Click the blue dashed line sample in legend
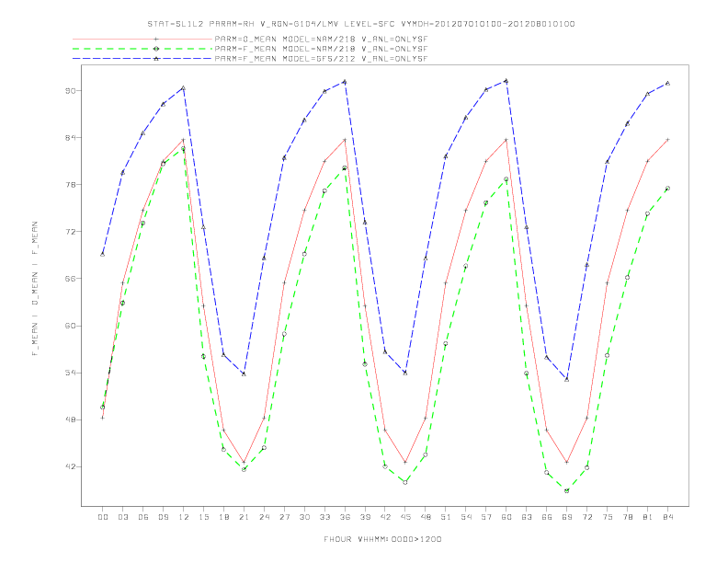This screenshot has height=563, width=728. 142,59
